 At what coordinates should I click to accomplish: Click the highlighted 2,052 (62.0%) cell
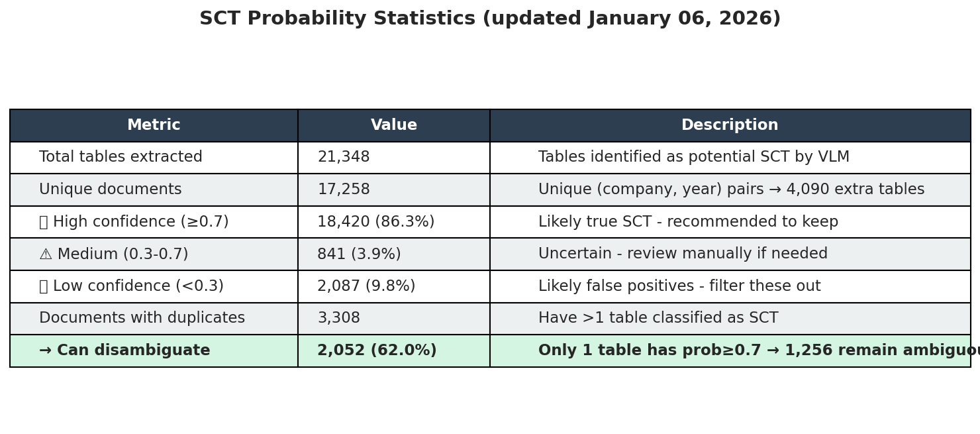pos(394,351)
